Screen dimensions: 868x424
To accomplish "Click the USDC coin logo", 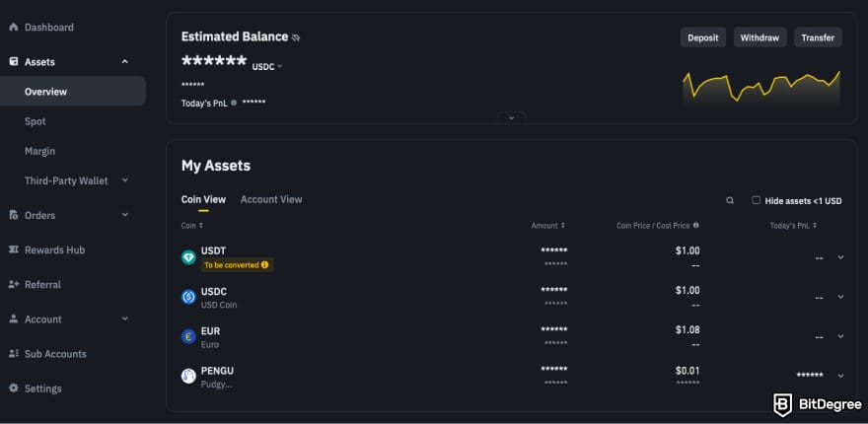I will [x=188, y=297].
